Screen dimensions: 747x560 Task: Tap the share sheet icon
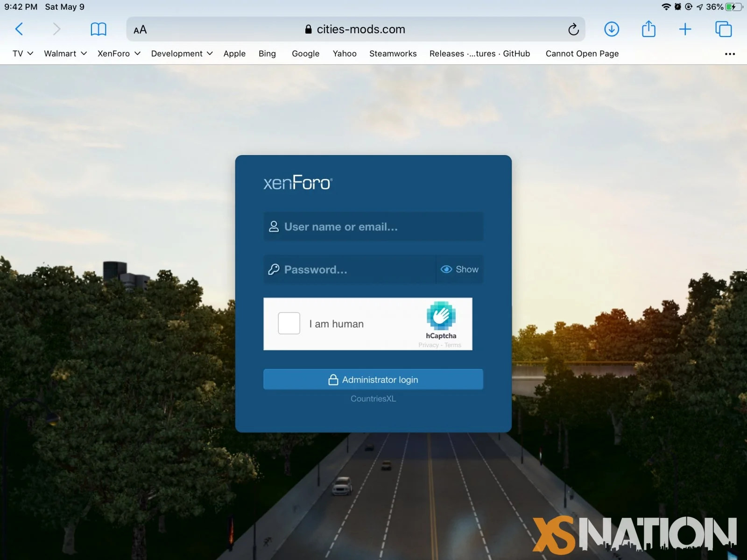point(648,29)
